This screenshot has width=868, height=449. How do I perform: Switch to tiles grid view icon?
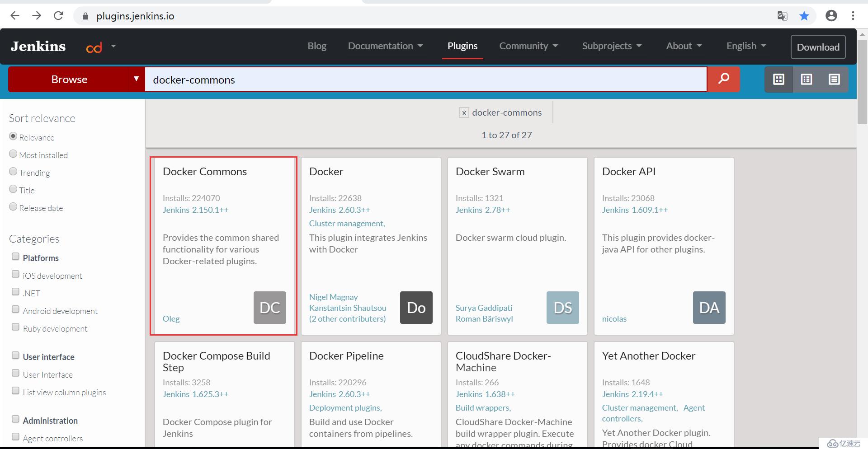pyautogui.click(x=778, y=80)
